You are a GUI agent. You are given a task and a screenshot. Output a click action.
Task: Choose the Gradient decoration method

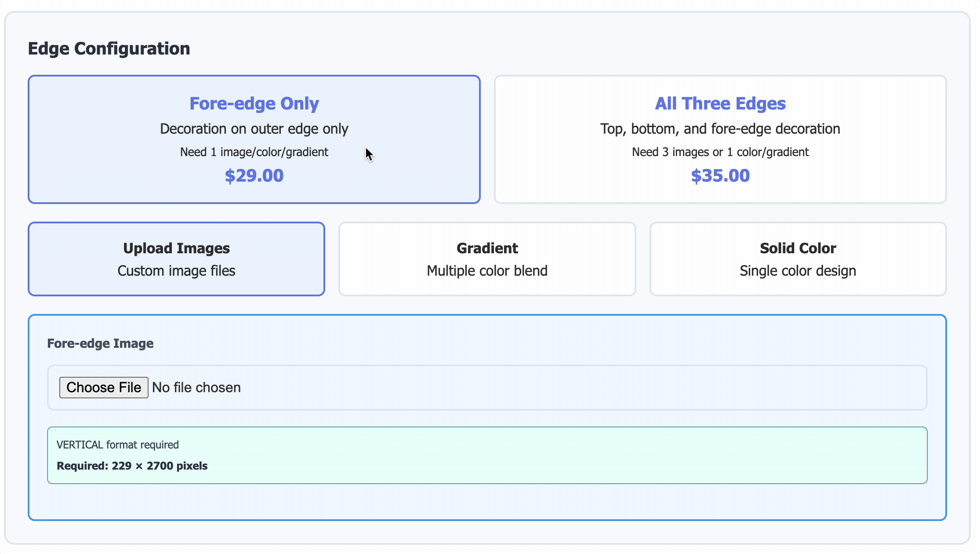point(486,259)
